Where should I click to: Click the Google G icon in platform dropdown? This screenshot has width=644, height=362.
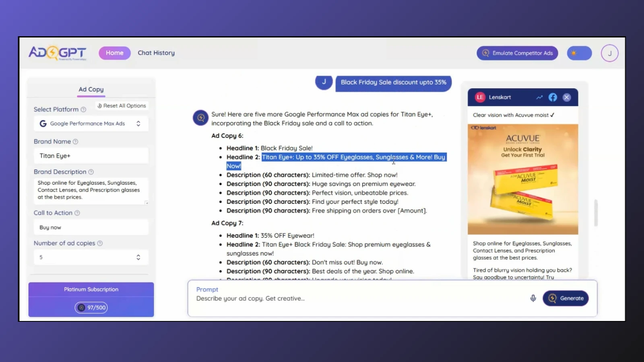[x=43, y=123]
